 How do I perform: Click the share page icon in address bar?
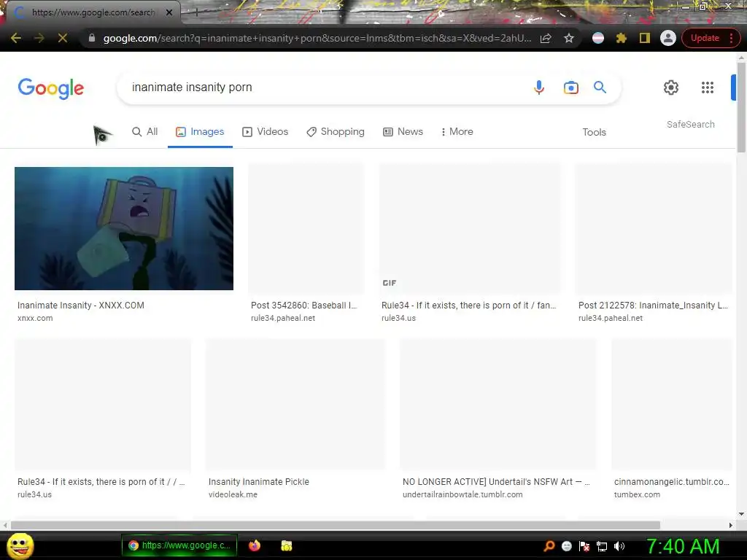coord(546,38)
